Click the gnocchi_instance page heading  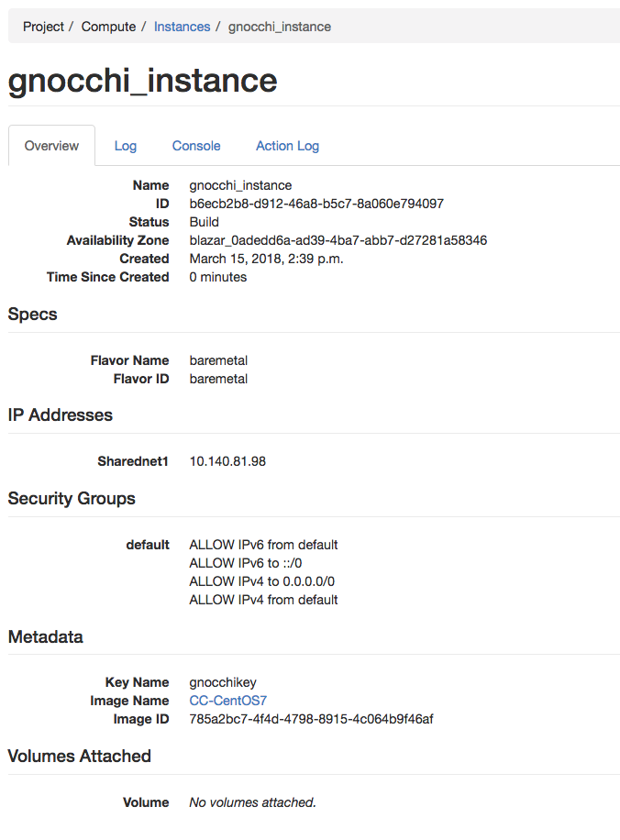[142, 81]
